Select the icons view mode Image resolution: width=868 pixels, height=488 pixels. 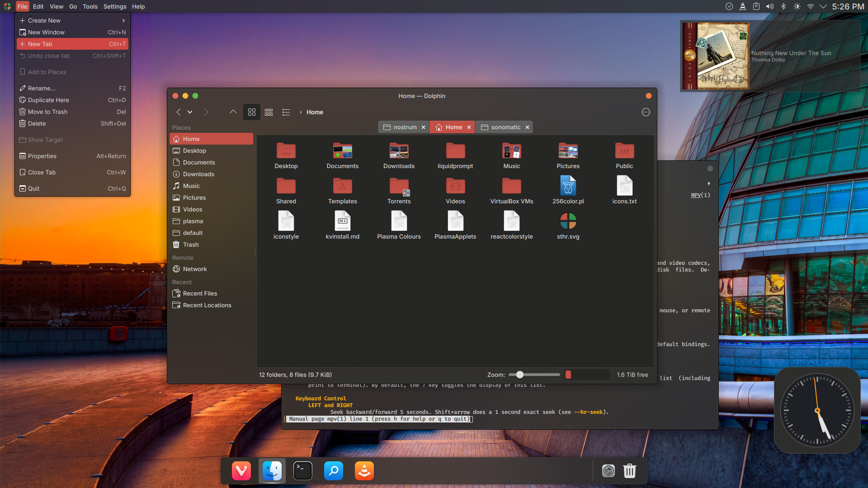251,112
